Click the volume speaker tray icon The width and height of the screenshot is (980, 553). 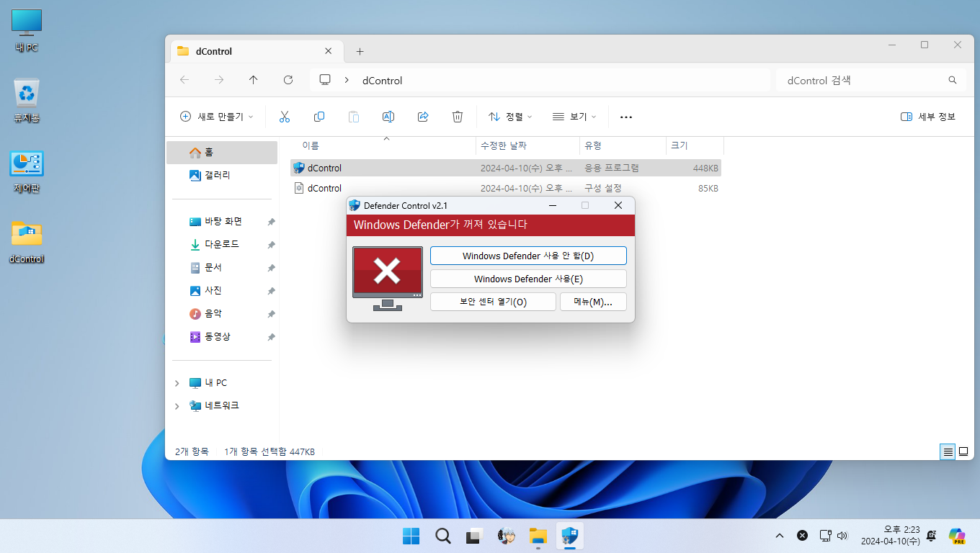tap(842, 536)
